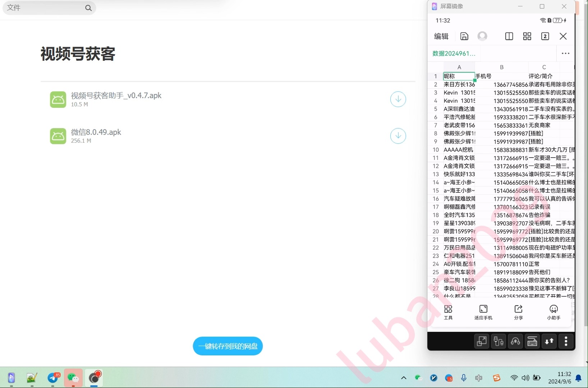Open WeChat from the taskbar
The width and height of the screenshot is (588, 388).
[x=73, y=378]
